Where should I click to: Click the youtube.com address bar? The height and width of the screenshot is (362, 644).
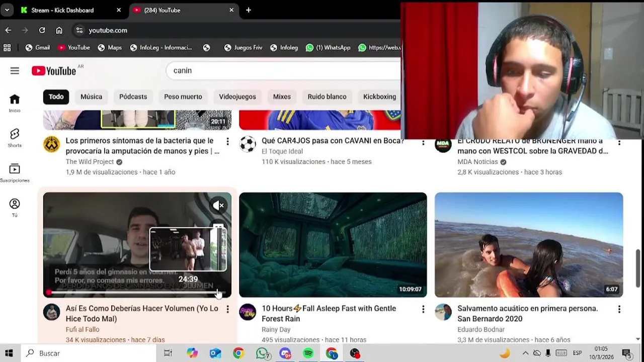coord(236,30)
